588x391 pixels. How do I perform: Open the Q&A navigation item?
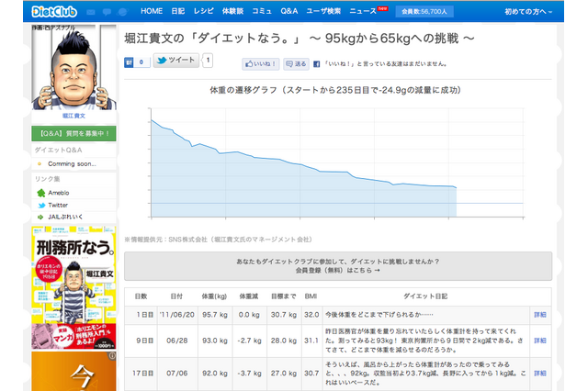point(288,11)
